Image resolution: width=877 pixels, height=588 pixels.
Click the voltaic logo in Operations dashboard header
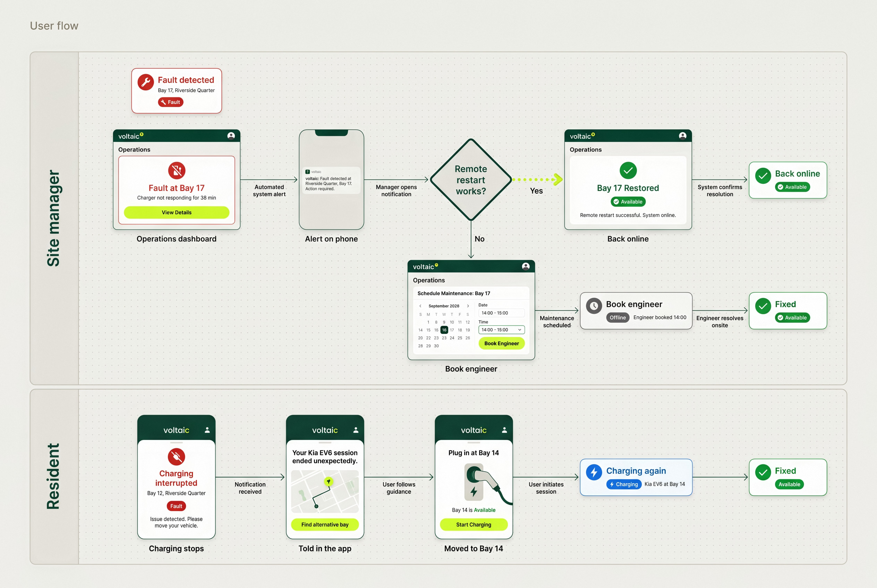pos(130,136)
